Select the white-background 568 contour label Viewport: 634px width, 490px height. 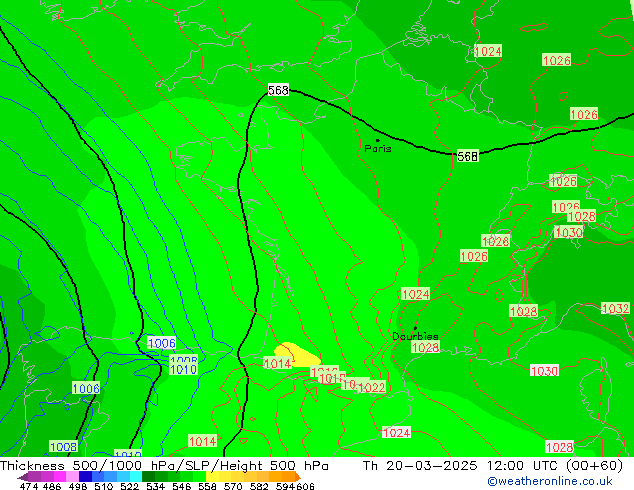(x=278, y=90)
